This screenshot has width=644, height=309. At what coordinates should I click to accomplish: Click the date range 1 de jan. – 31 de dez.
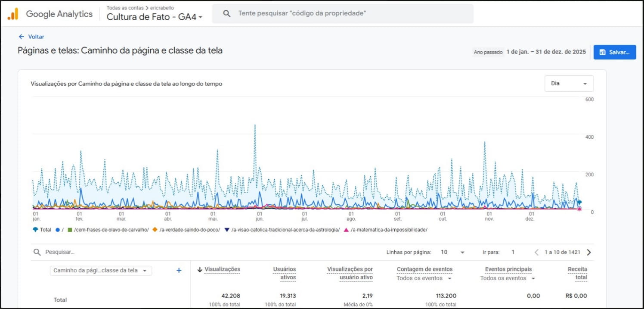[x=546, y=52]
